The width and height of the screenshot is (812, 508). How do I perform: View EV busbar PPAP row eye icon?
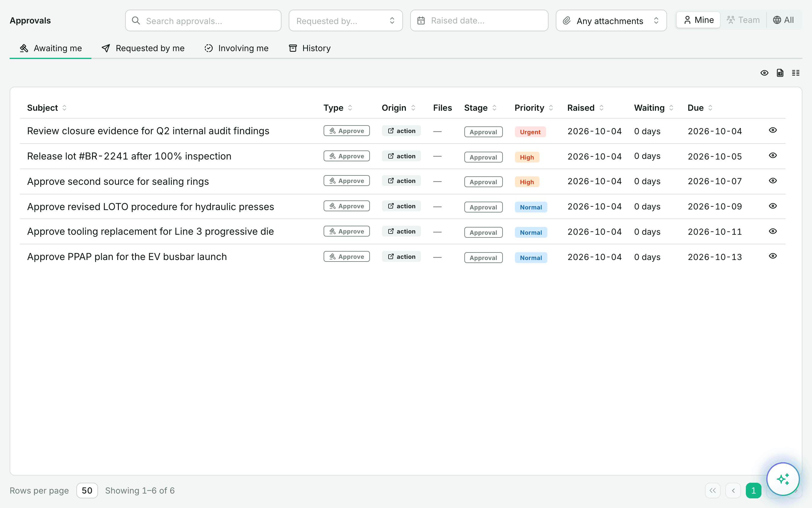click(773, 256)
